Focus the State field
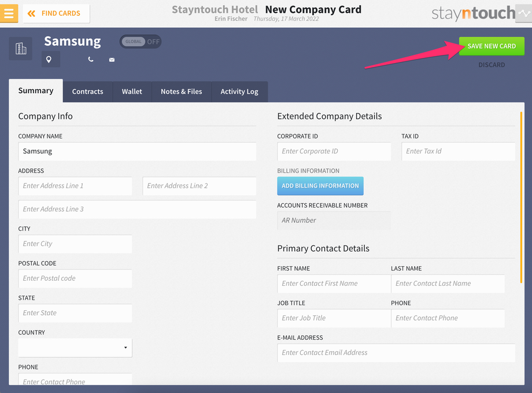The height and width of the screenshot is (393, 532). click(75, 313)
